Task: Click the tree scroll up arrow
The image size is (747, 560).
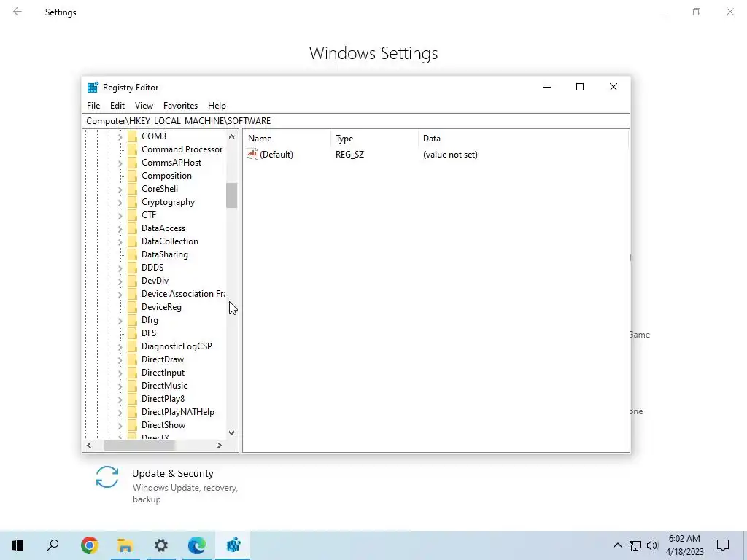Action: coord(231,136)
